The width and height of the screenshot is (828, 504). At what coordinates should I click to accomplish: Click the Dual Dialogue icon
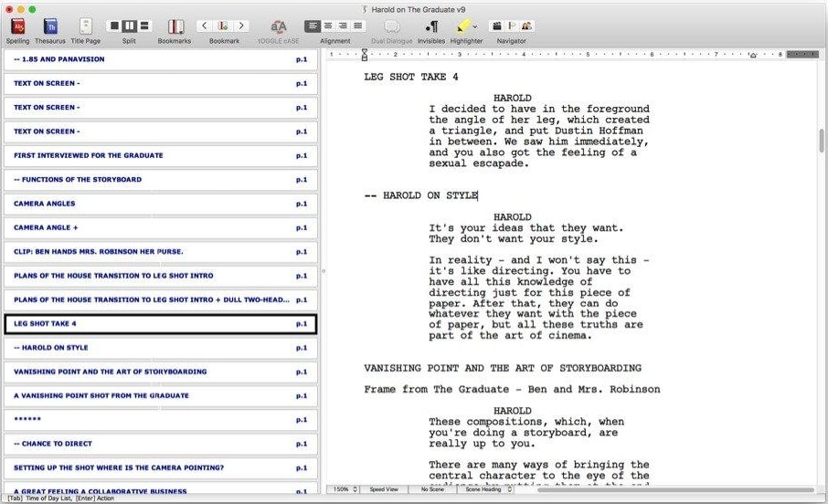392,26
